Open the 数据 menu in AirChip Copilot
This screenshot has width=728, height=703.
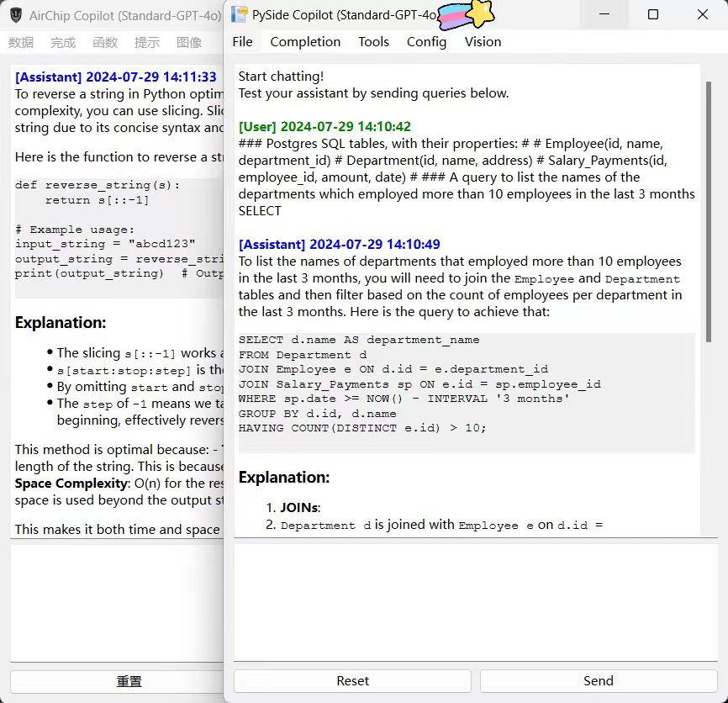pos(22,43)
